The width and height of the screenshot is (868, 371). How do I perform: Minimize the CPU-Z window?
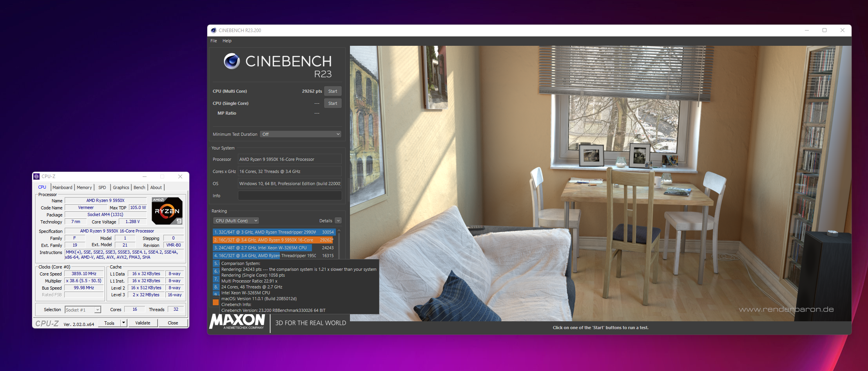pos(145,176)
